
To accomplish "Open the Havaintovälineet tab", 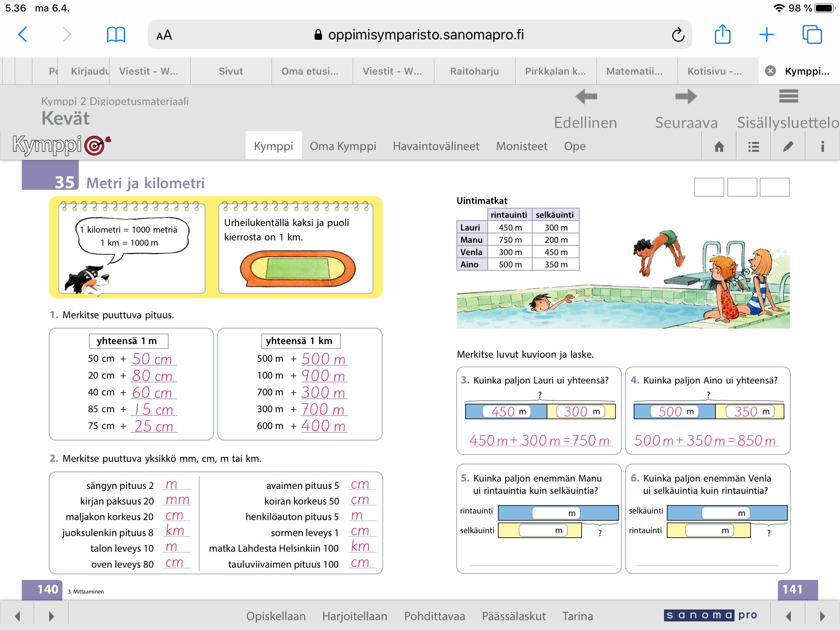I will (x=436, y=146).
